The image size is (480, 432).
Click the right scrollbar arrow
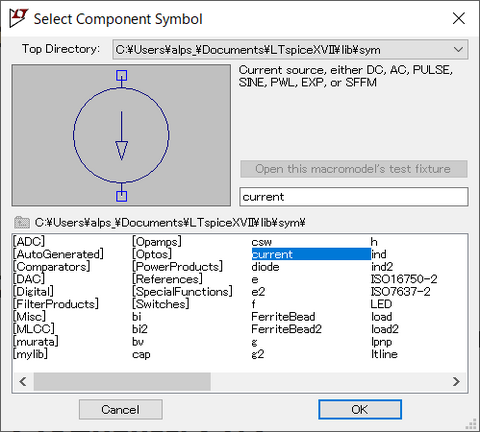[x=456, y=382]
